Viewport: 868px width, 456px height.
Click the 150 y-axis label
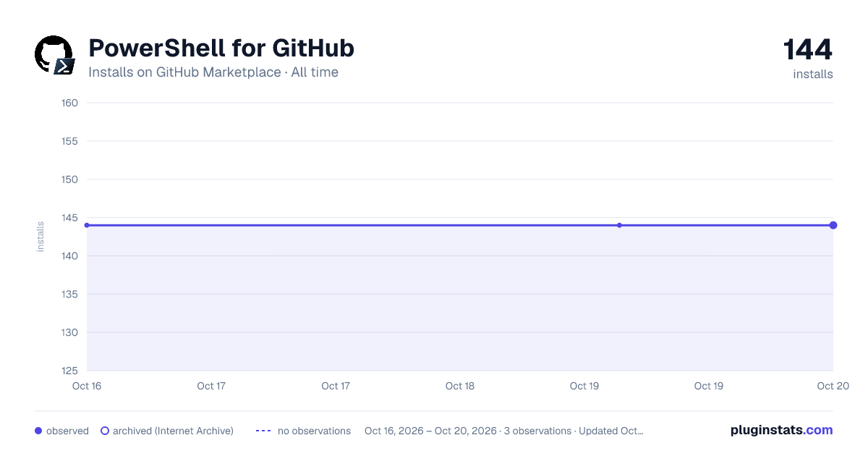(x=70, y=180)
